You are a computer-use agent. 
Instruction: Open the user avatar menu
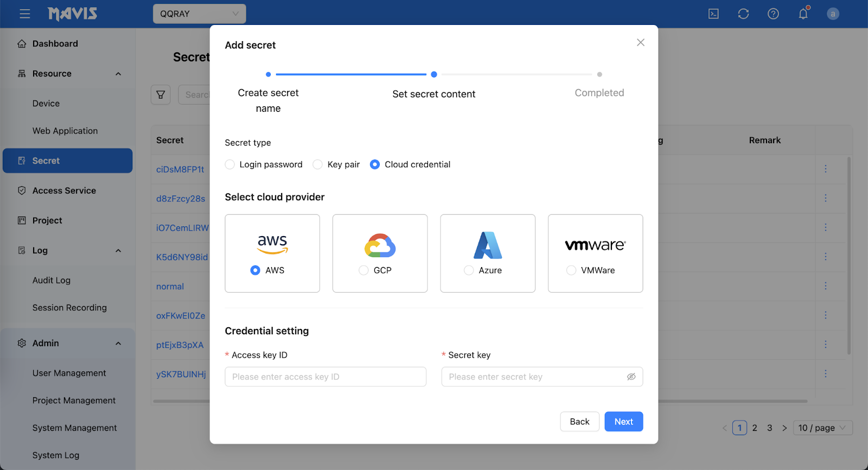[x=833, y=14]
